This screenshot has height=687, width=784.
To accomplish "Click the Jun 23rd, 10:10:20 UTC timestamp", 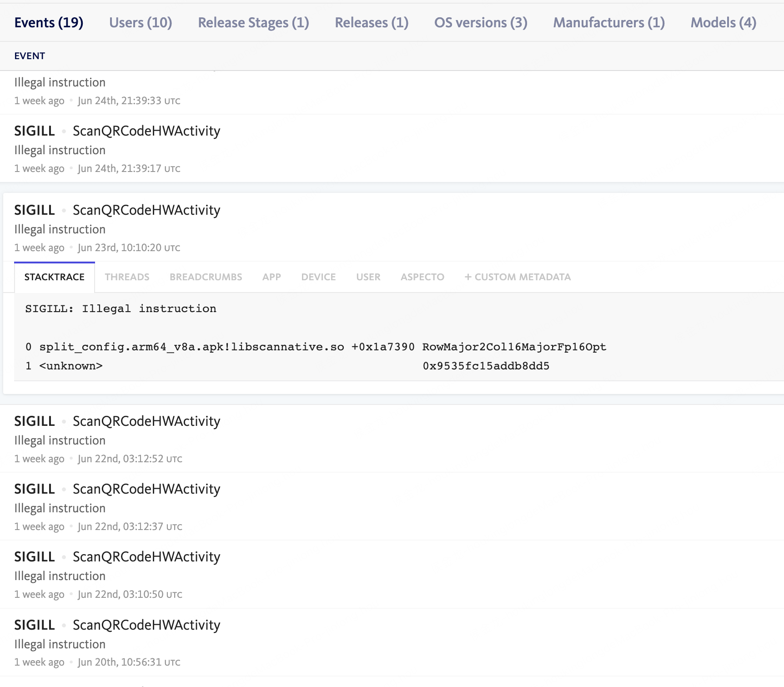I will point(129,248).
